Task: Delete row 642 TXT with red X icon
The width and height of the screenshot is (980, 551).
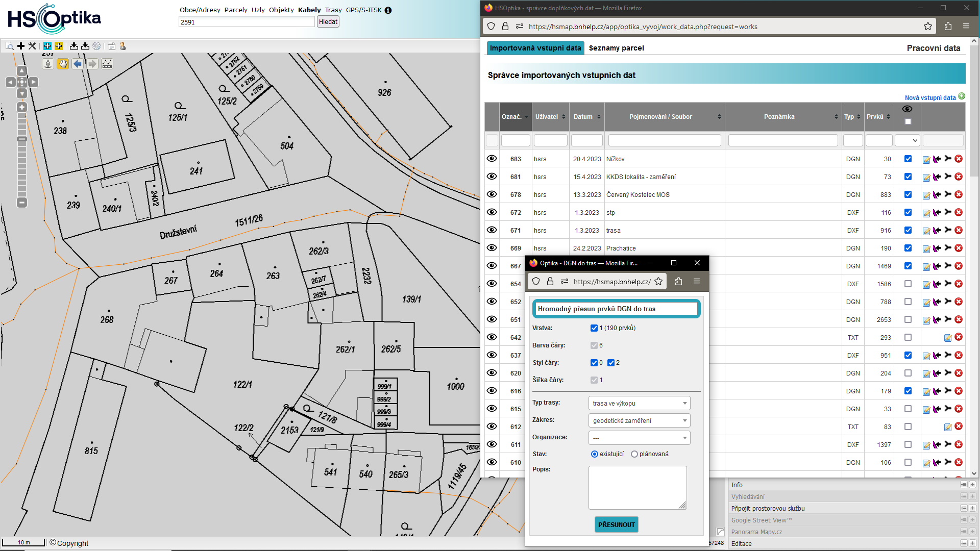Action: (959, 337)
